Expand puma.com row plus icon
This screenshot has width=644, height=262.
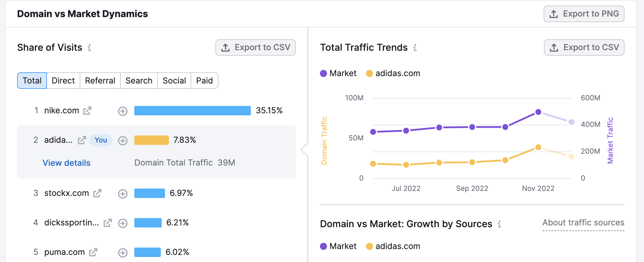[x=123, y=253]
